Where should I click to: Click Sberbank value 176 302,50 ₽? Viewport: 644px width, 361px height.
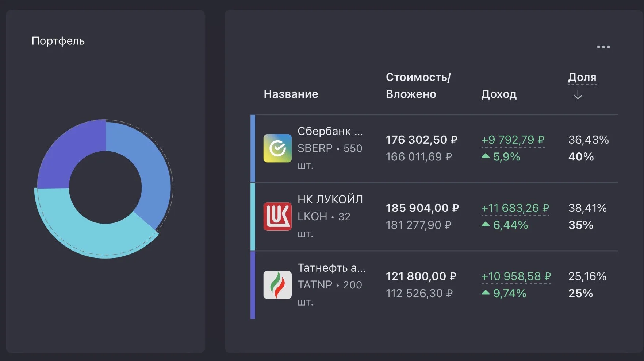tap(422, 140)
